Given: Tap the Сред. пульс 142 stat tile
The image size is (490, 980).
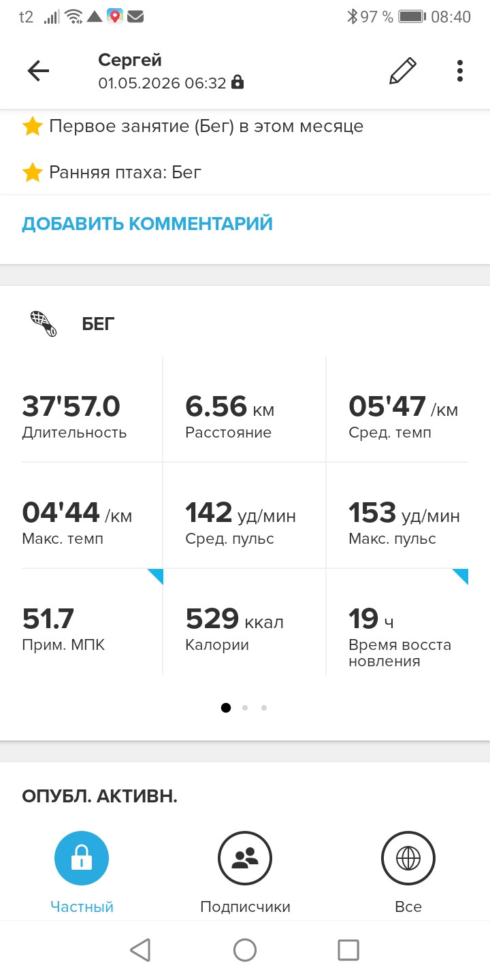Looking at the screenshot, I should coord(245,515).
